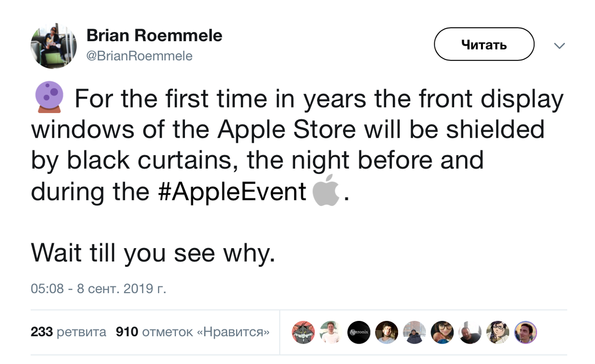
Task: Click the Читать follow button
Action: [483, 44]
